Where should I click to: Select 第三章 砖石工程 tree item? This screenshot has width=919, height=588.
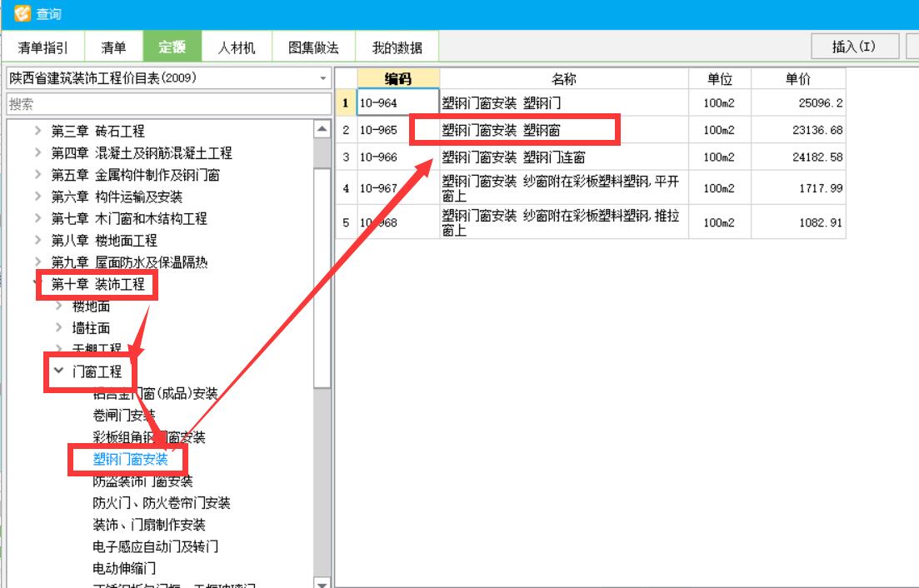coord(97,131)
